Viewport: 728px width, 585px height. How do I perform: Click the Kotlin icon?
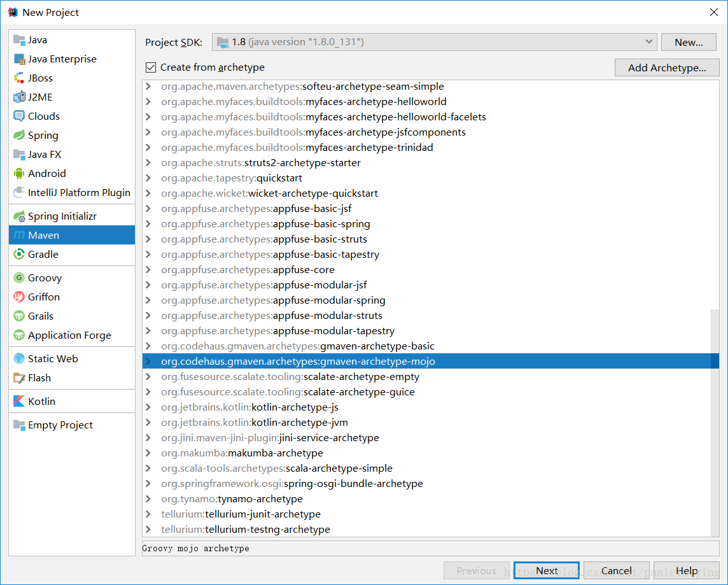pos(19,401)
